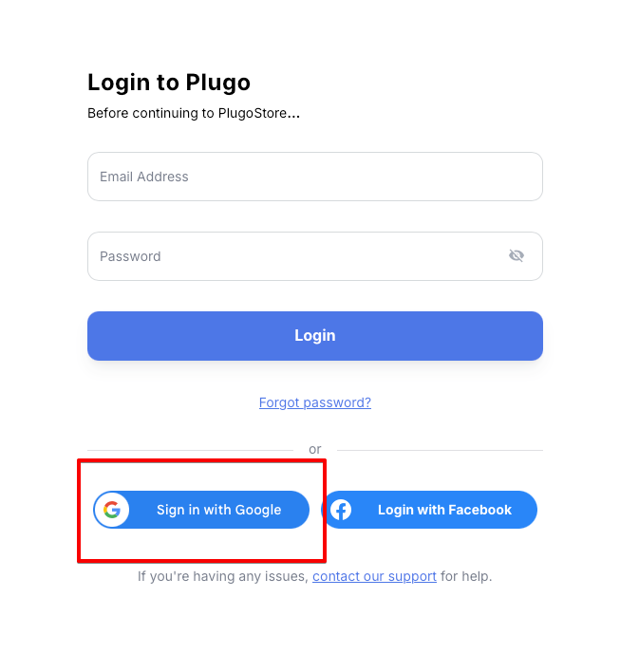Click the "Sign in with Google" label text
639x672 pixels.
(219, 510)
